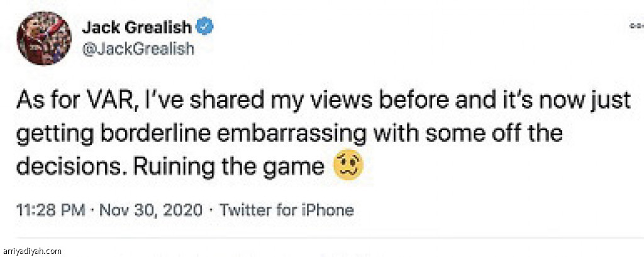Screen dimensions: 644x257
Task: Click the blue verified badge
Action: (x=204, y=27)
